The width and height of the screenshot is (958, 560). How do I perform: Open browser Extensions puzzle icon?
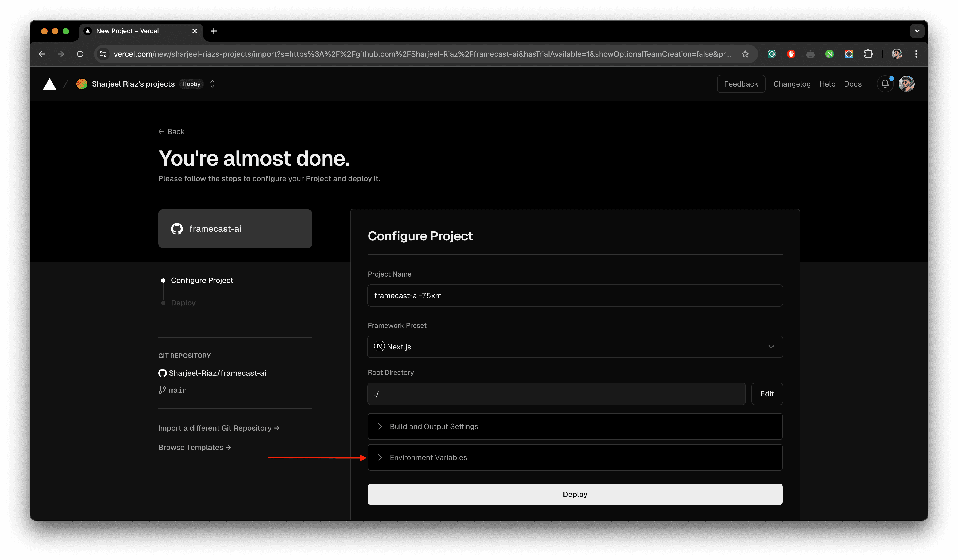tap(868, 54)
